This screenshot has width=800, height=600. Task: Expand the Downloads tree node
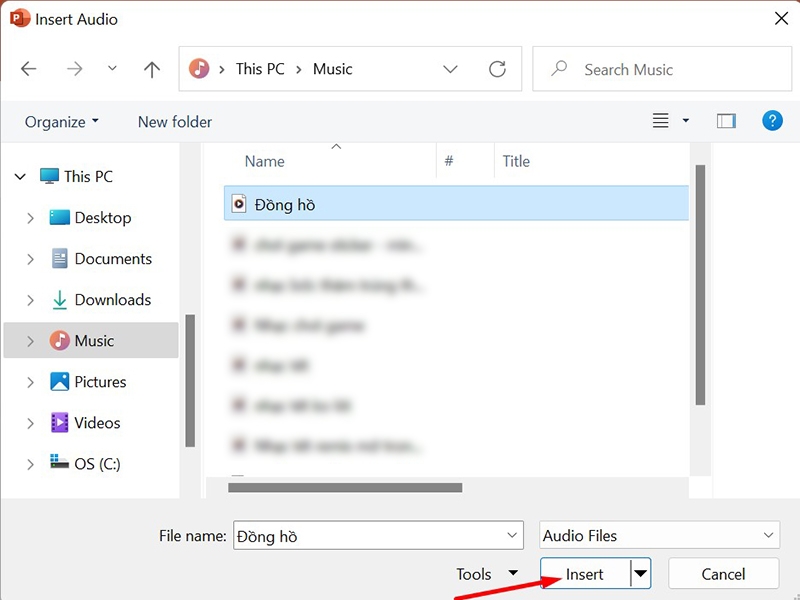[30, 300]
